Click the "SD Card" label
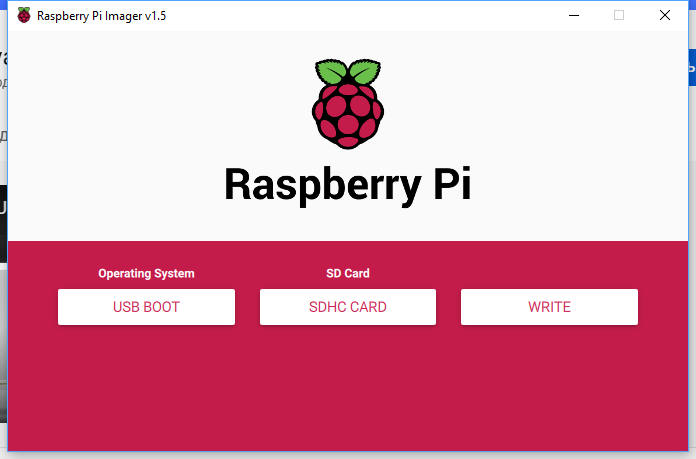 coord(348,273)
